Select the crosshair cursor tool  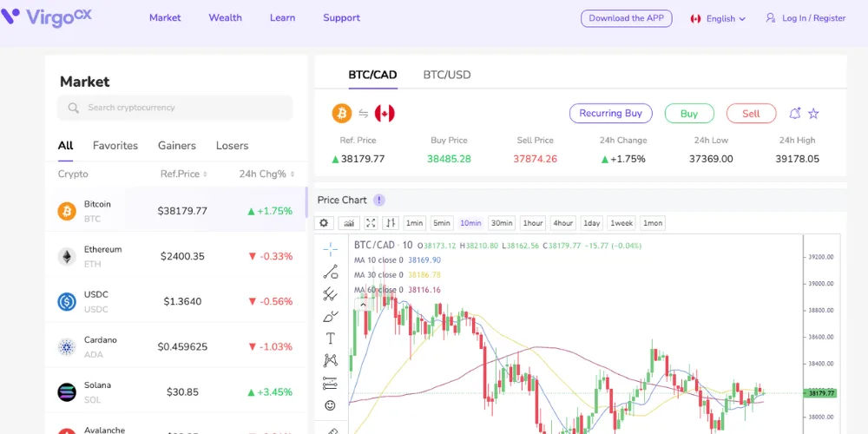pos(330,249)
